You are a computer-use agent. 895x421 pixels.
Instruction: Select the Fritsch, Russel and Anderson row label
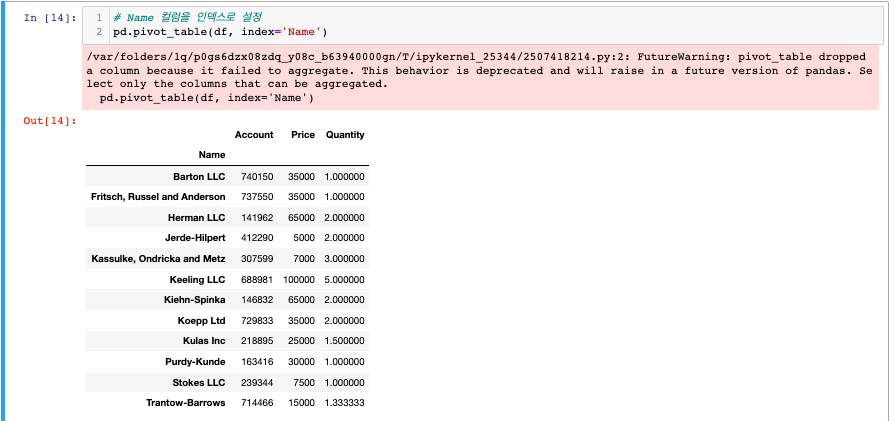(x=158, y=197)
